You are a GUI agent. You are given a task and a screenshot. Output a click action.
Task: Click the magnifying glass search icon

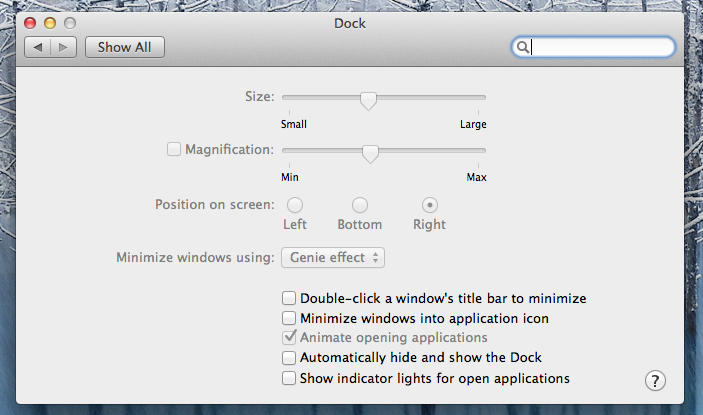click(x=522, y=47)
